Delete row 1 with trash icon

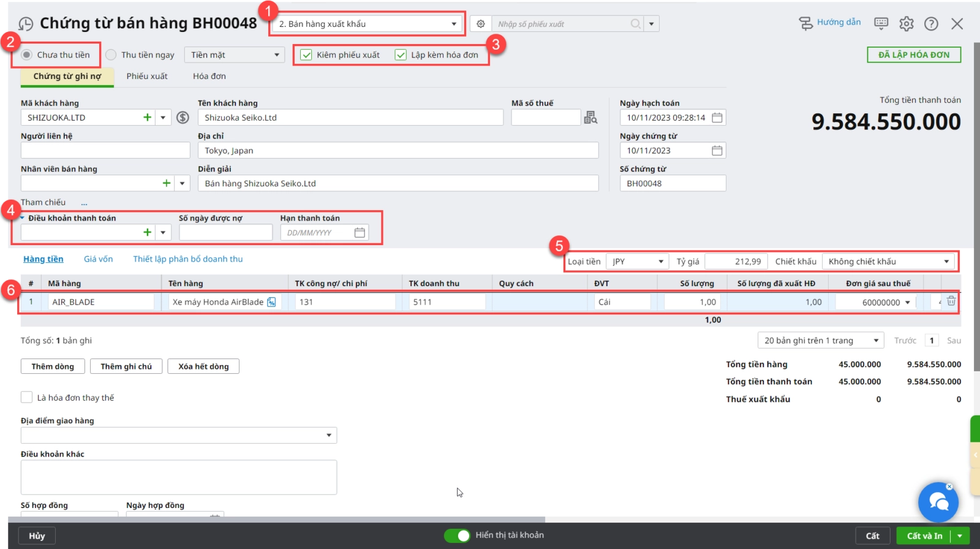951,301
